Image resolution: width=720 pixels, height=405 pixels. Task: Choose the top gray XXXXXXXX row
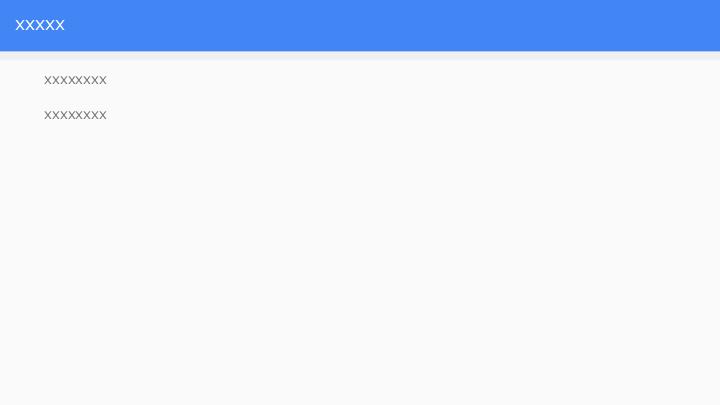[360, 80]
